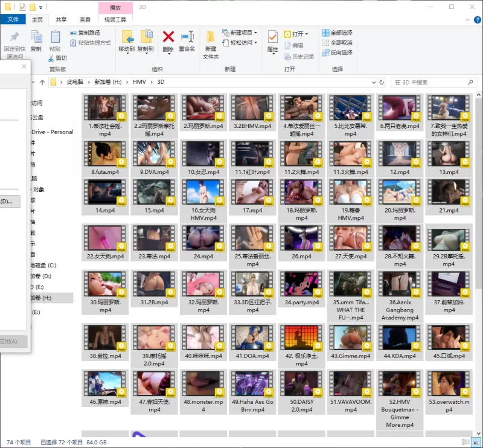Viewport: 483px width, 448px height.
Task: Open the 打开 (Open) dropdown in the ribbon
Action: [296, 34]
